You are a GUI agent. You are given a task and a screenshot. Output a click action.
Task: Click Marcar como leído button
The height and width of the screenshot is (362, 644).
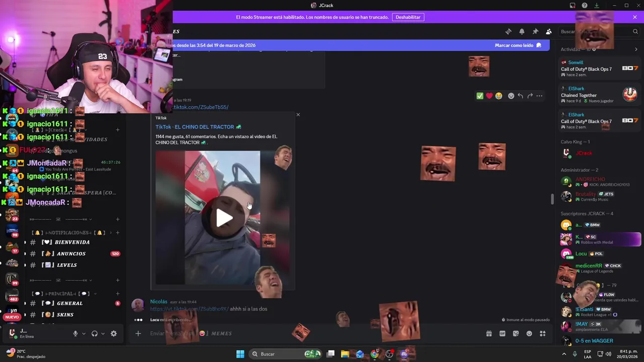coord(518,45)
